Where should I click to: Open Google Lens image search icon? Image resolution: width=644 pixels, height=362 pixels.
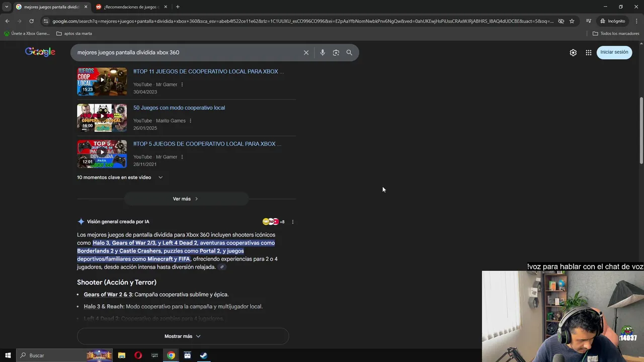pyautogui.click(x=336, y=52)
